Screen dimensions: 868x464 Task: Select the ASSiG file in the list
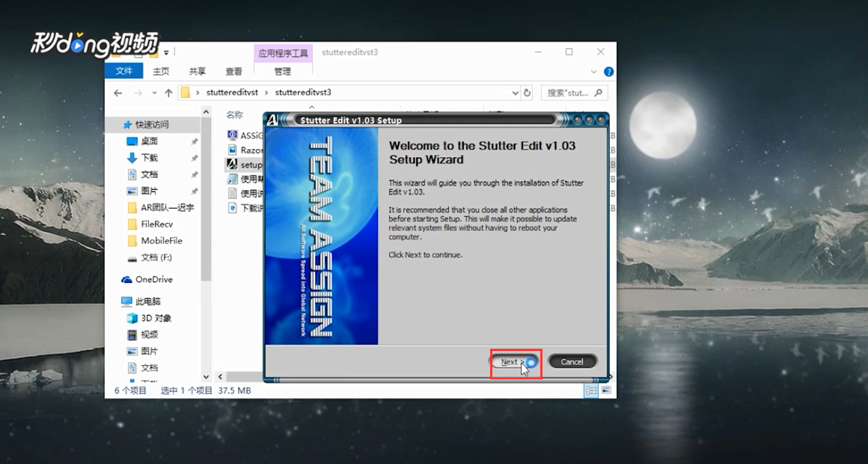click(245, 135)
